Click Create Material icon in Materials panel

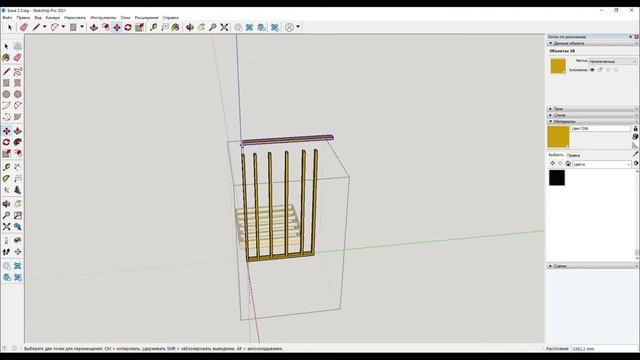click(635, 137)
